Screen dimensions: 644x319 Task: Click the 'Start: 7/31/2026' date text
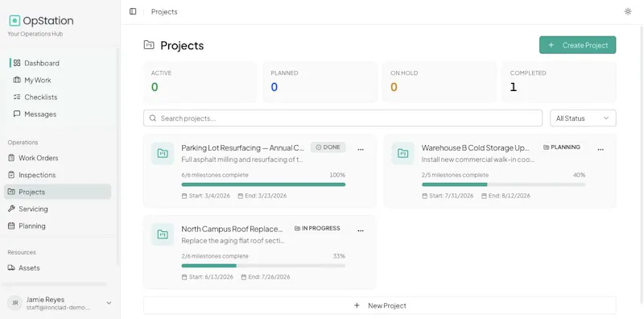pyautogui.click(x=452, y=196)
